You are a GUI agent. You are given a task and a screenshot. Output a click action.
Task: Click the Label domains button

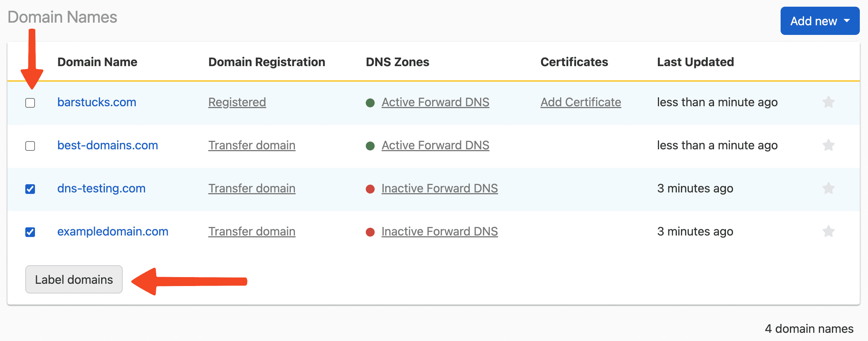tap(74, 279)
